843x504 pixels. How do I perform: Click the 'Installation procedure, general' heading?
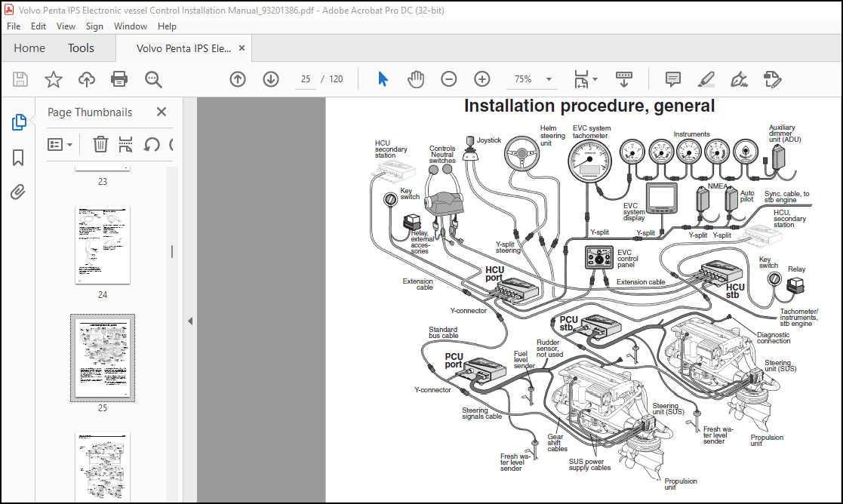coord(589,106)
